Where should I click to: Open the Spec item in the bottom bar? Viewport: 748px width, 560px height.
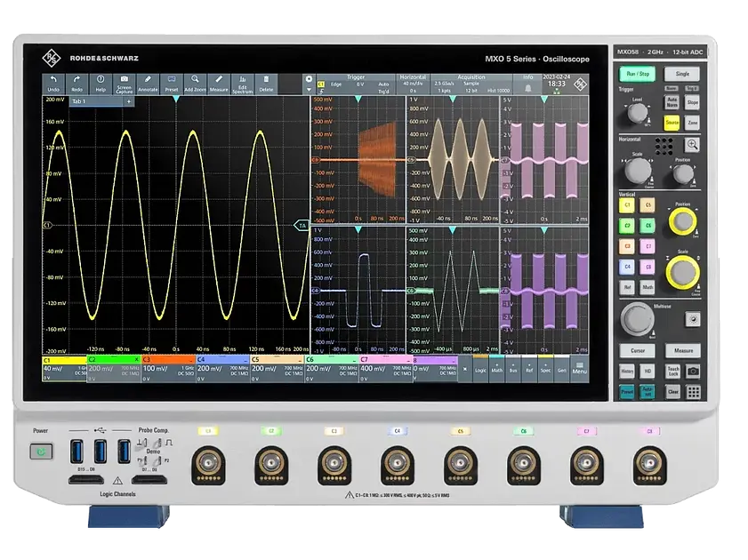545,368
